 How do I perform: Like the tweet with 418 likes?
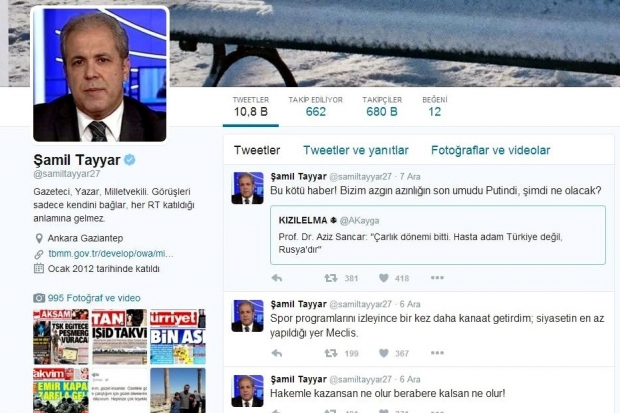click(x=384, y=278)
